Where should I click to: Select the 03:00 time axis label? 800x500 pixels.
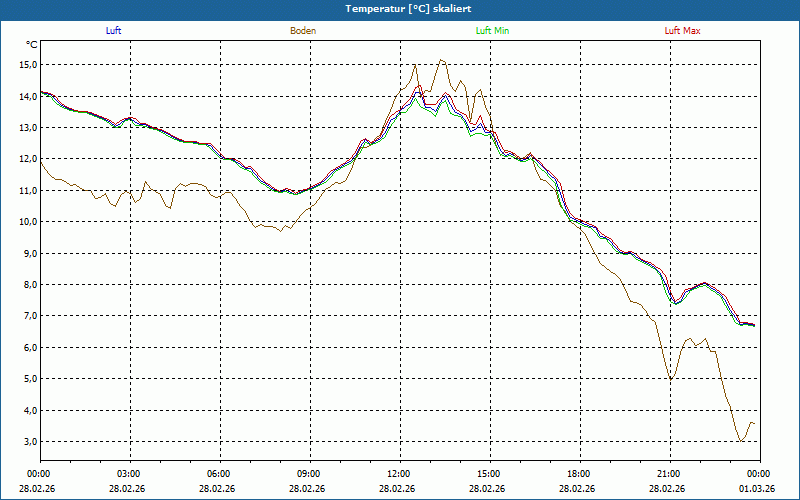point(128,474)
